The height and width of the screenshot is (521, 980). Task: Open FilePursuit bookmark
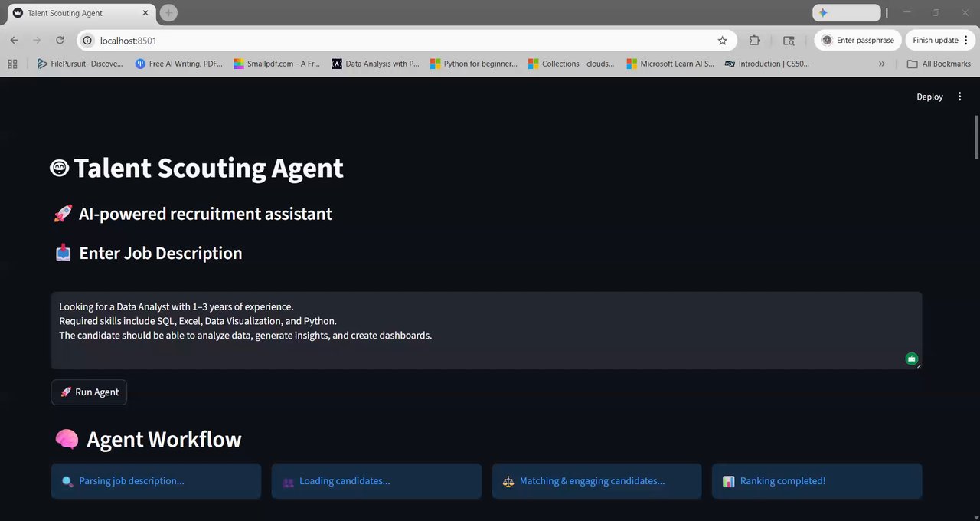click(80, 64)
